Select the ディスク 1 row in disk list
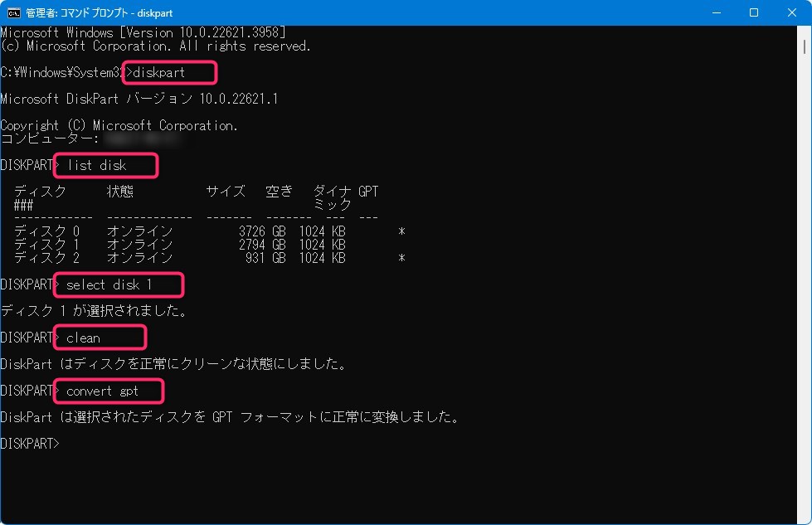This screenshot has height=525, width=812. [x=47, y=245]
